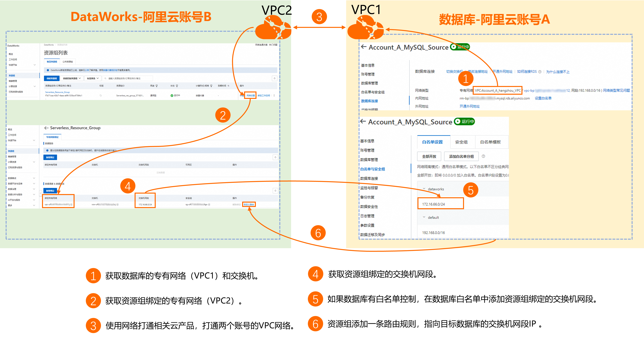Focus resource group name search input
Viewport: 644px width, 344px height.
click(128, 78)
